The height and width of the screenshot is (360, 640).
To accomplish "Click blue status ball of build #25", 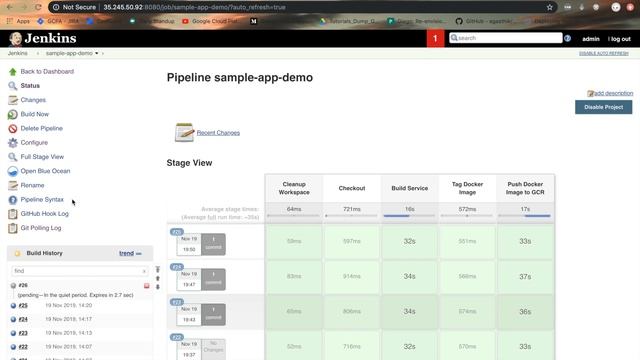I will (x=13, y=306).
